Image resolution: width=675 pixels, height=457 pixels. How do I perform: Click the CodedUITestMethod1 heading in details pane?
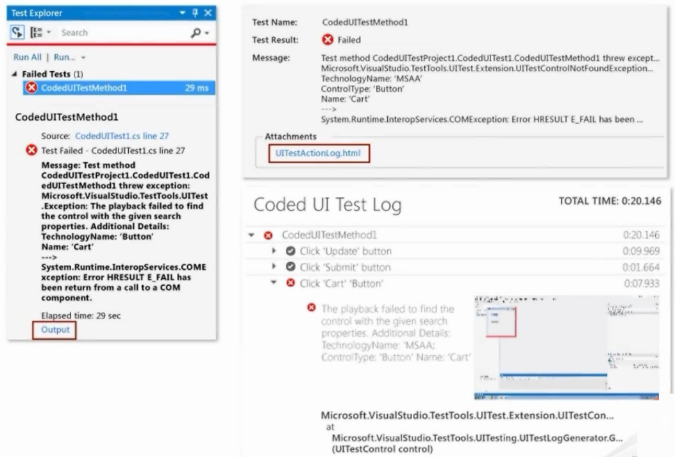66,117
